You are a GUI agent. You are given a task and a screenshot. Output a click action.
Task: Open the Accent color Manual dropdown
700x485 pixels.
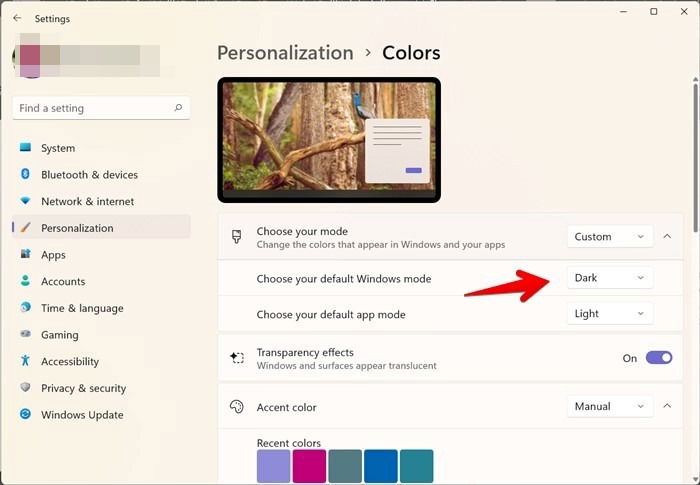(610, 406)
